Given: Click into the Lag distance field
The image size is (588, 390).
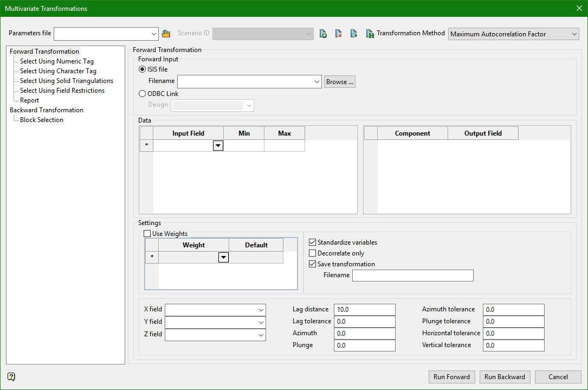Looking at the screenshot, I should [364, 309].
